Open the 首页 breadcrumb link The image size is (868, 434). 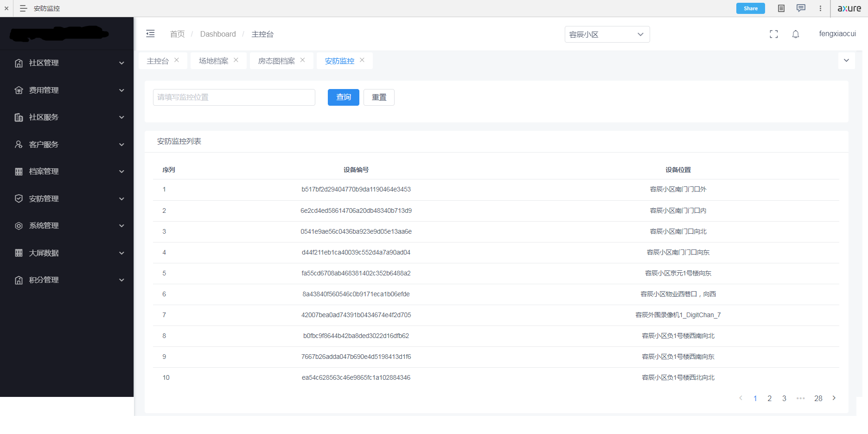tap(177, 34)
